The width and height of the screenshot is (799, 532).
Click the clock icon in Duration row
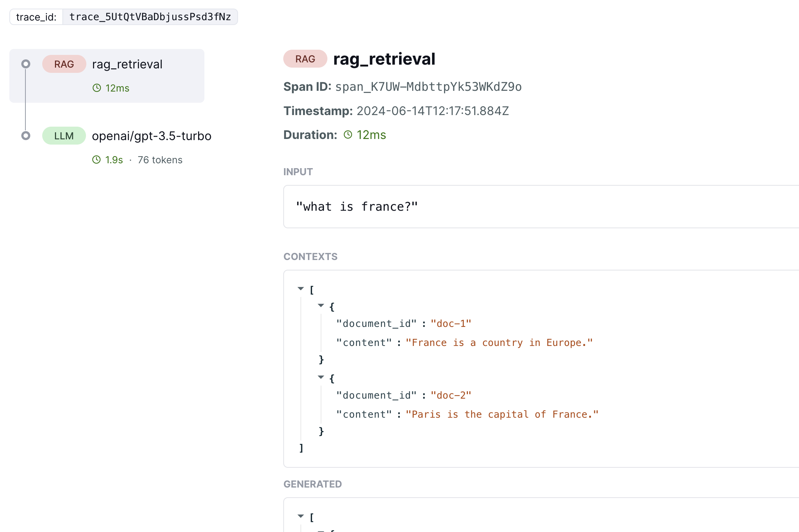(x=348, y=134)
